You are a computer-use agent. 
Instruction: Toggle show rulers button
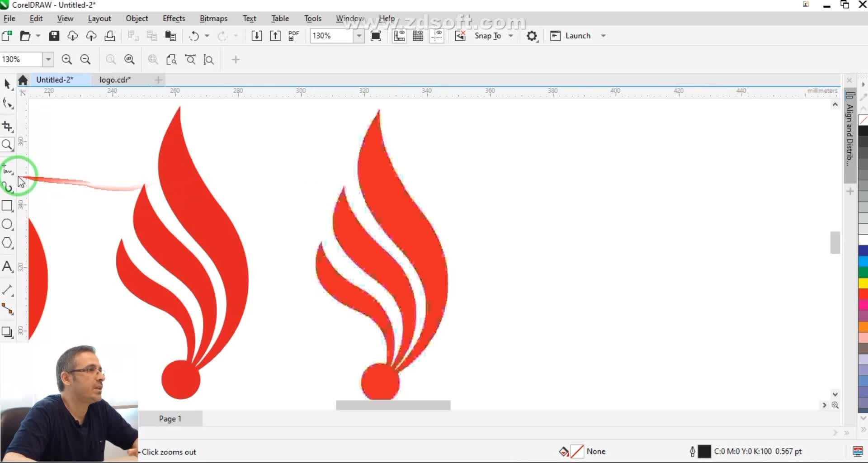pyautogui.click(x=399, y=36)
